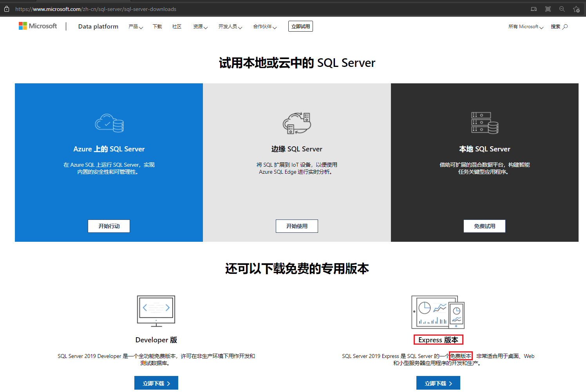Screen dimensions: 586x392
Task: Click the Express edition dashboard illustration
Action: [x=438, y=312]
